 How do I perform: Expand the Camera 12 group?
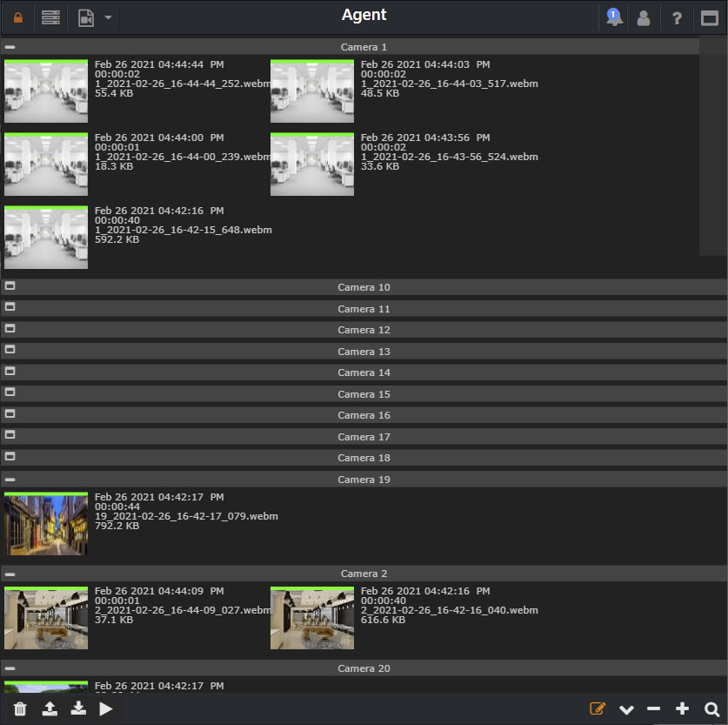pyautogui.click(x=10, y=329)
